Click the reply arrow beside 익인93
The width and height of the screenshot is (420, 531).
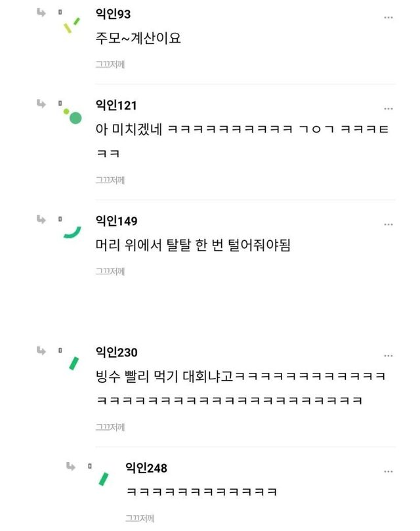[41, 12]
